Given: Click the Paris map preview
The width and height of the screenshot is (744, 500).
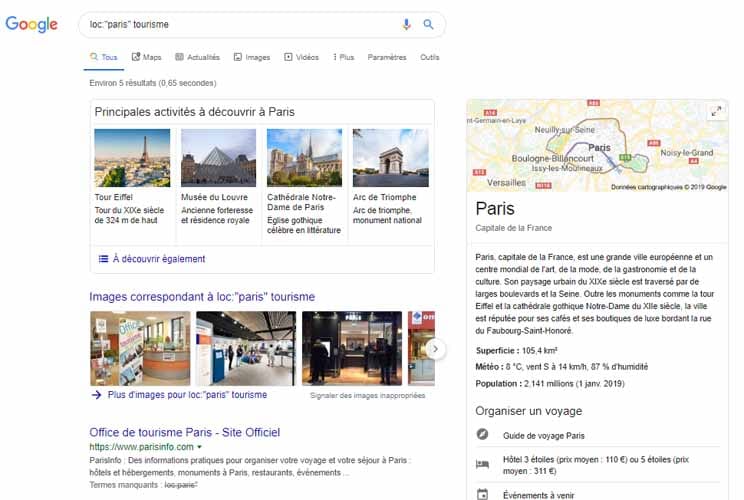Looking at the screenshot, I should pos(597,146).
